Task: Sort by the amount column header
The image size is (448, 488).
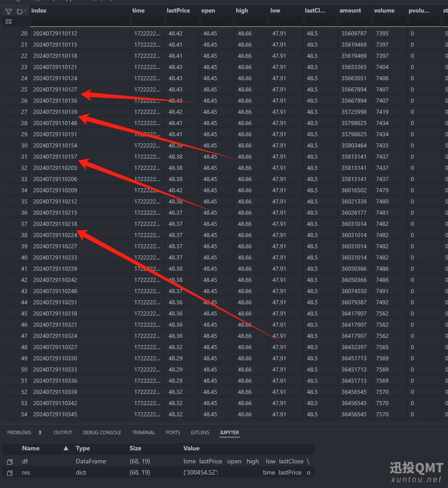Action: coord(350,11)
